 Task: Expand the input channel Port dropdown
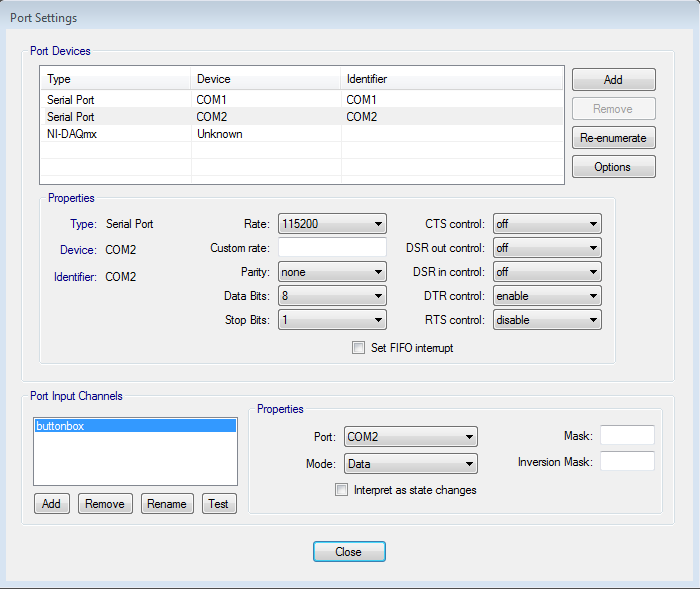410,437
